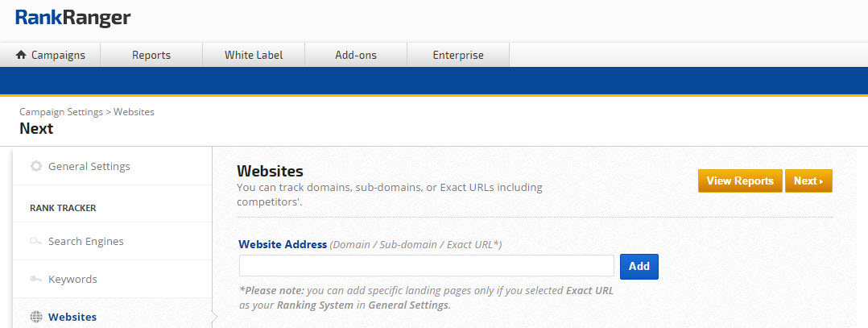The width and height of the screenshot is (868, 328).
Task: Click the RANK TRACKER section header
Action: click(63, 208)
